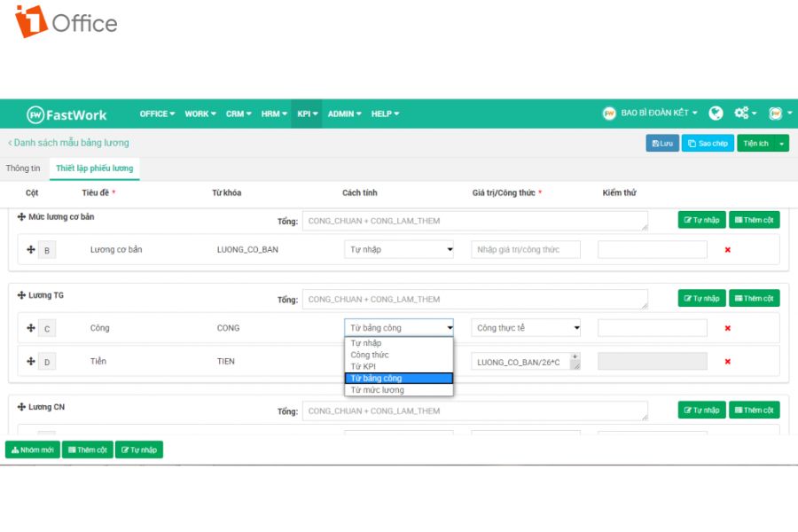Click the column letter C box
Viewport: 798px width, 532px height.
47,328
